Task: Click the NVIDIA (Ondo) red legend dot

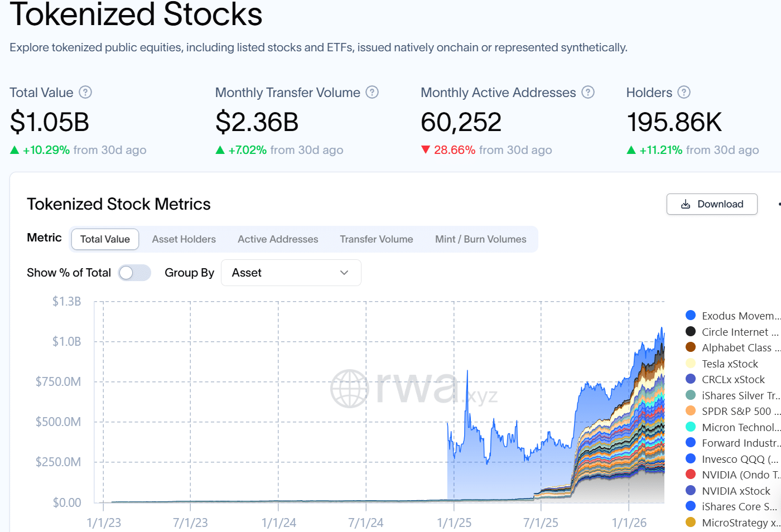Action: [x=691, y=475]
